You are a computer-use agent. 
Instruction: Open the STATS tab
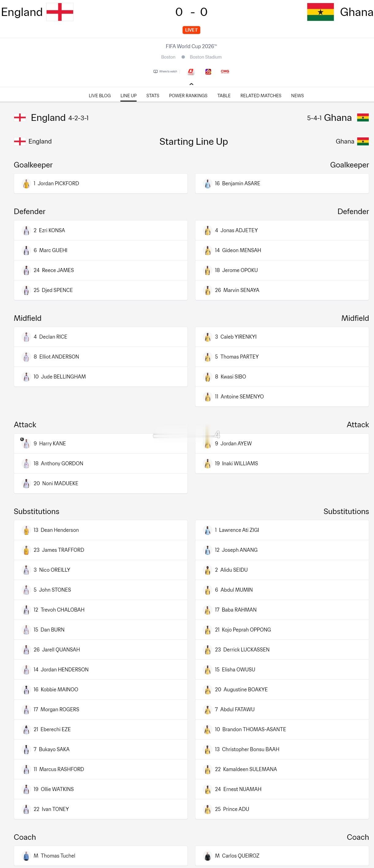coord(153,96)
